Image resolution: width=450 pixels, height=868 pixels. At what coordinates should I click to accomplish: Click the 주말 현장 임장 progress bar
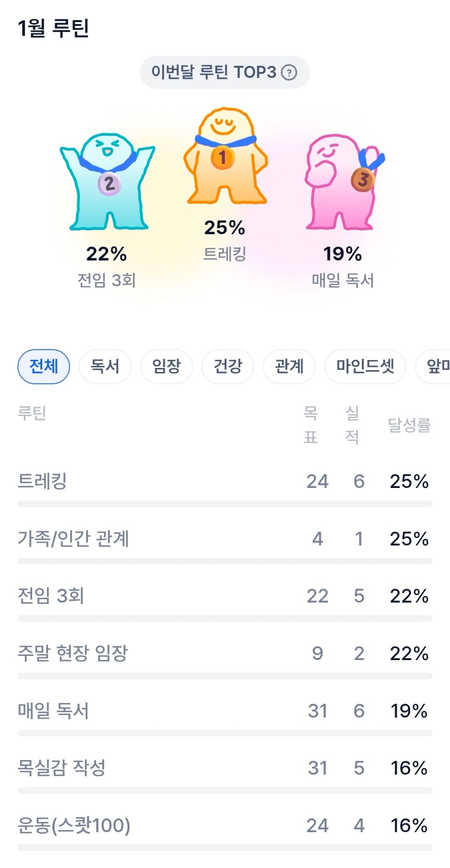pos(225,676)
